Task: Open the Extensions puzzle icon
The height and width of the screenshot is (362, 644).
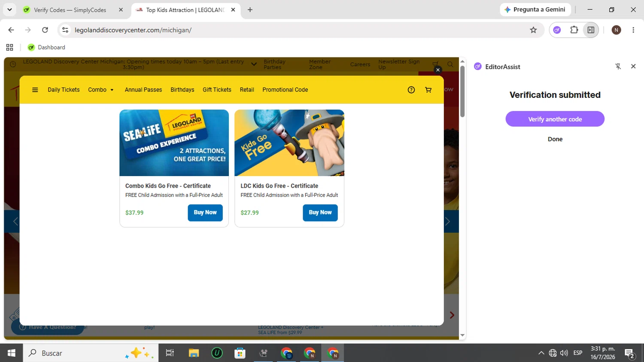Action: point(574,30)
